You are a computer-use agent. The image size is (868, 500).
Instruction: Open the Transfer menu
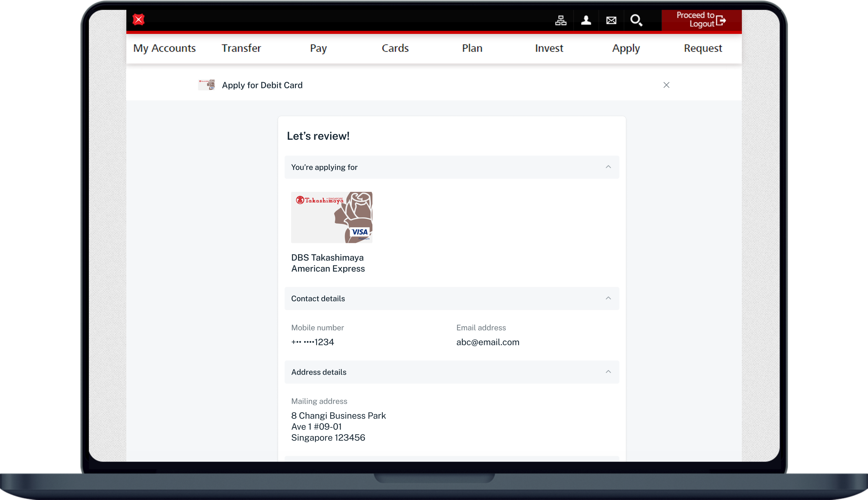coord(241,48)
